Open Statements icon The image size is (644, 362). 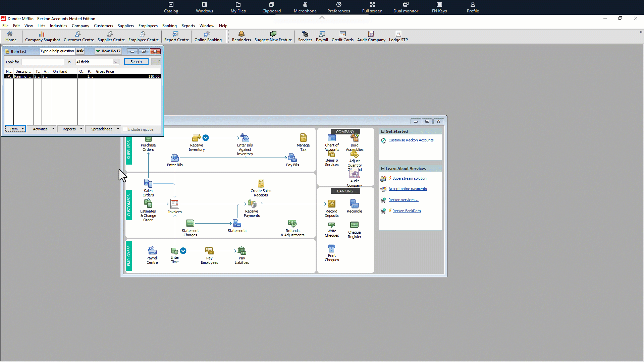(237, 226)
